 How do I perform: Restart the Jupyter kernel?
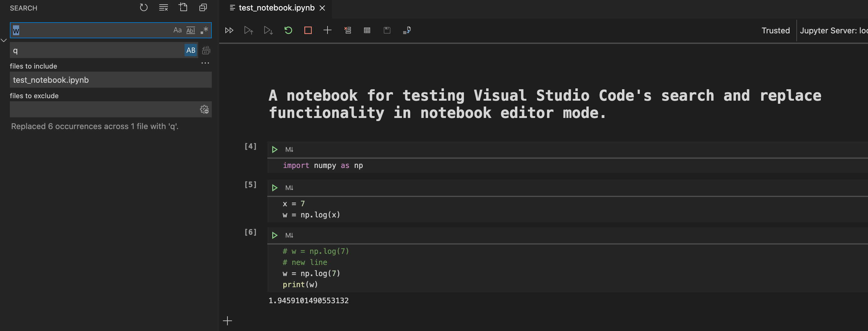(x=288, y=30)
